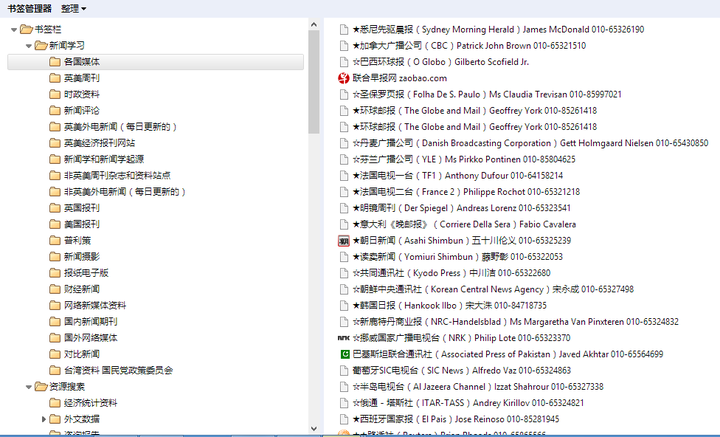Collapse the 新闻学习 folder arrow
The height and width of the screenshot is (437, 720).
(29, 46)
